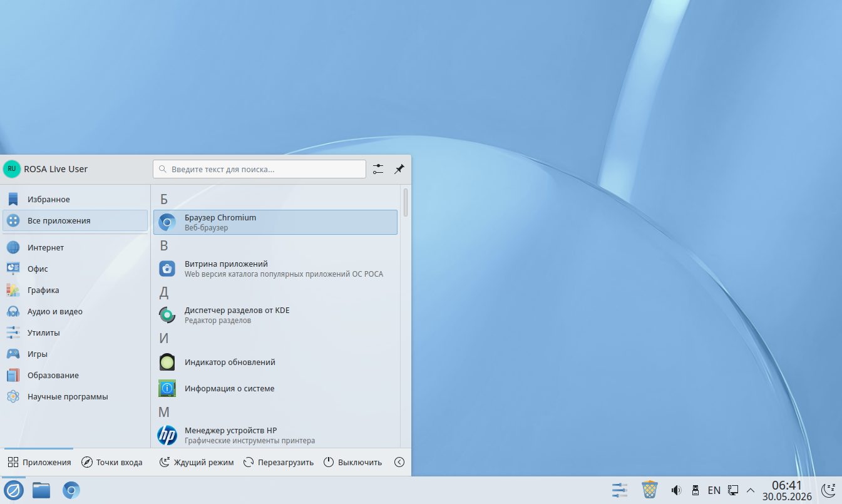842x504 pixels.
Task: Select the Избранное category
Action: coord(75,199)
